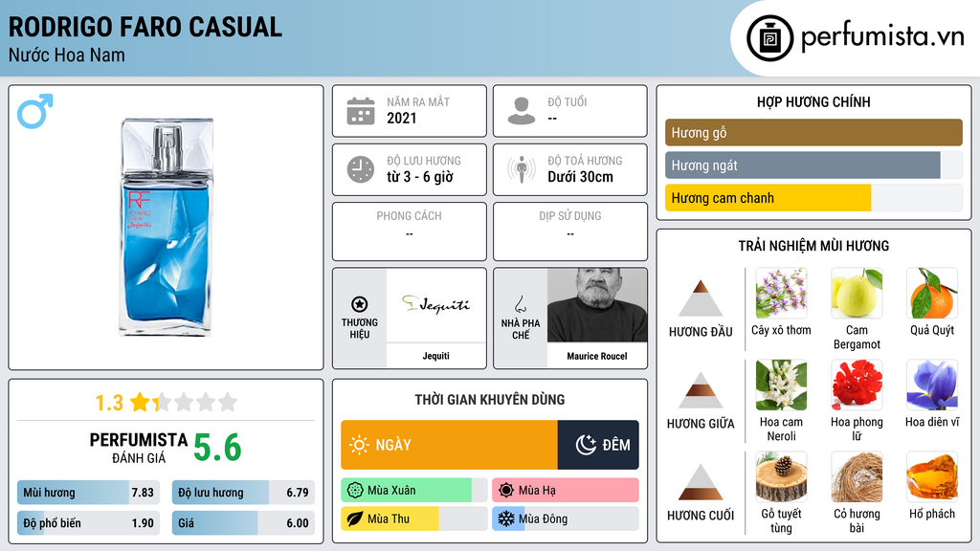Screen dimensions: 980x551
Task: Click the Hương cam chanh yellow bar
Action: [x=813, y=198]
